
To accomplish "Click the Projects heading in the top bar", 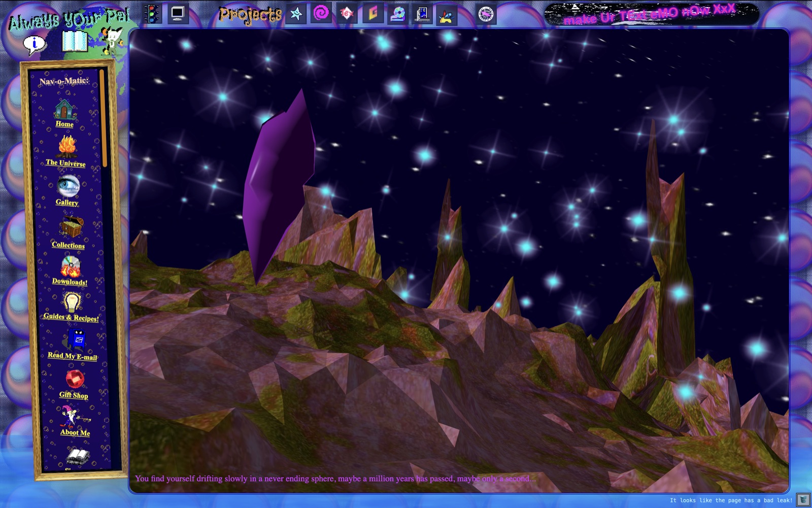I will tap(250, 14).
